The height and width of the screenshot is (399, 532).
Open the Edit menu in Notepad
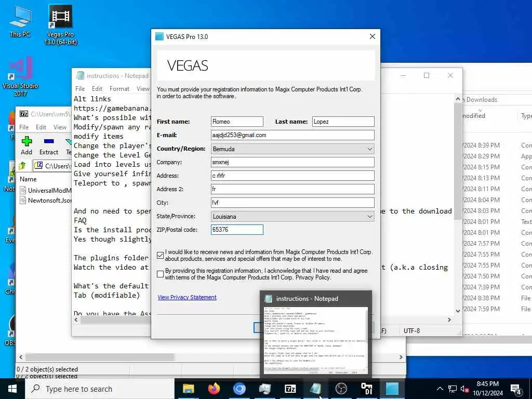[x=97, y=88]
